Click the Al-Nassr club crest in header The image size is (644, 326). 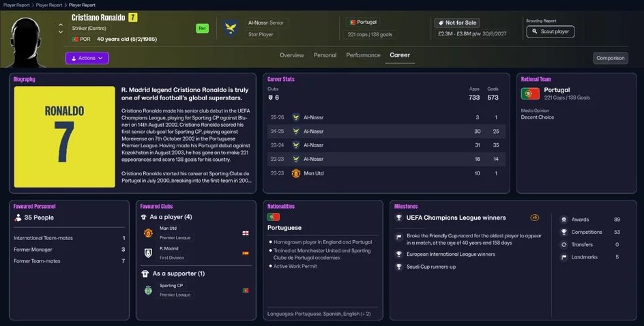pyautogui.click(x=231, y=29)
